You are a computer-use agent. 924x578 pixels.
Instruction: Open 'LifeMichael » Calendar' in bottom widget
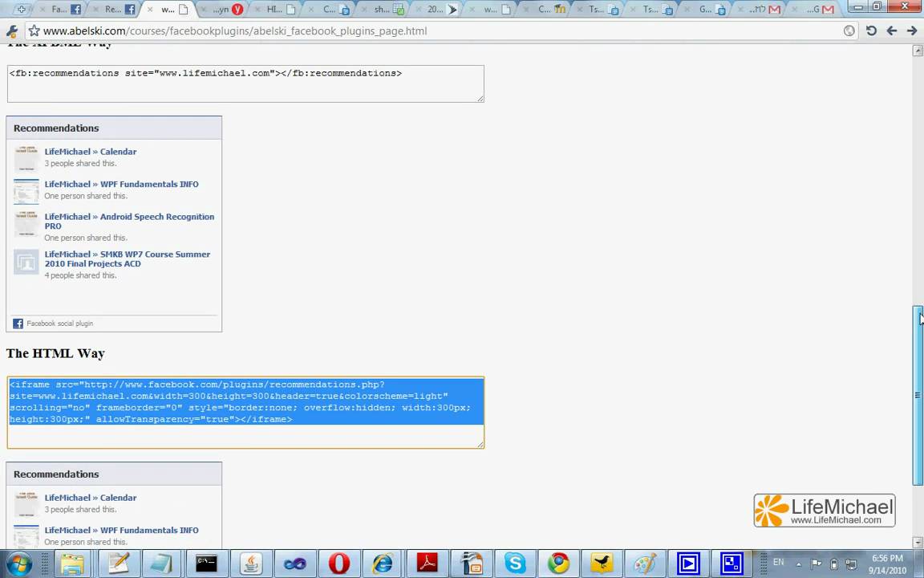tap(90, 498)
